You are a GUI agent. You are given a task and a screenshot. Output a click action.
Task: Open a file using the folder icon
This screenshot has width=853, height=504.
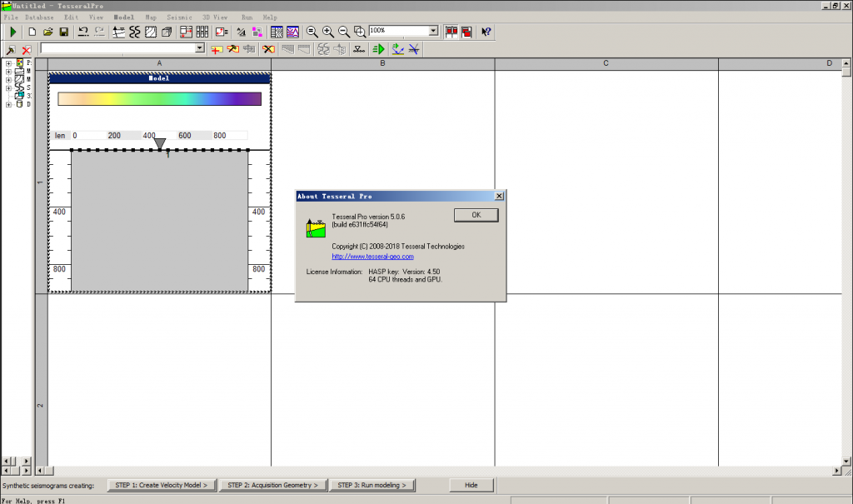click(x=47, y=32)
